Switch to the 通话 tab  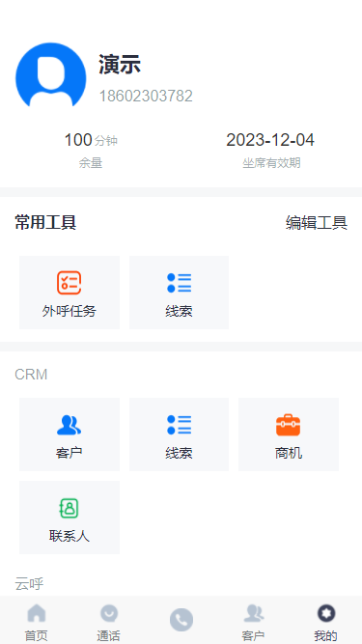[x=109, y=622]
